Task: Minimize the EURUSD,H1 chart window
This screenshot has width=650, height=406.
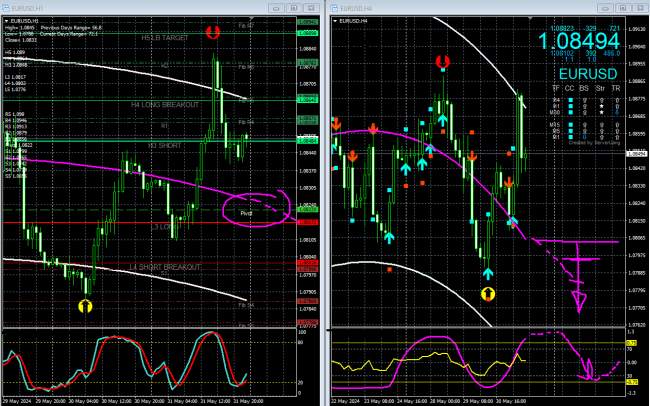Action: (x=276, y=8)
